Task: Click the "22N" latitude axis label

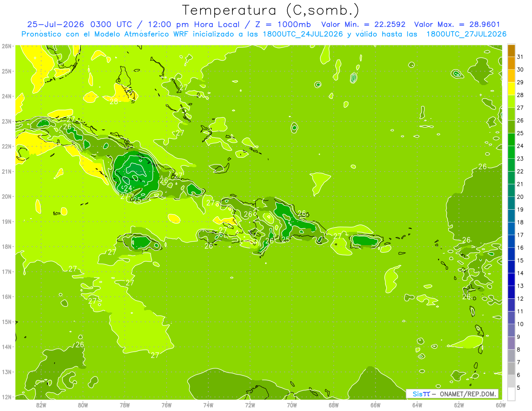Action: click(6, 146)
